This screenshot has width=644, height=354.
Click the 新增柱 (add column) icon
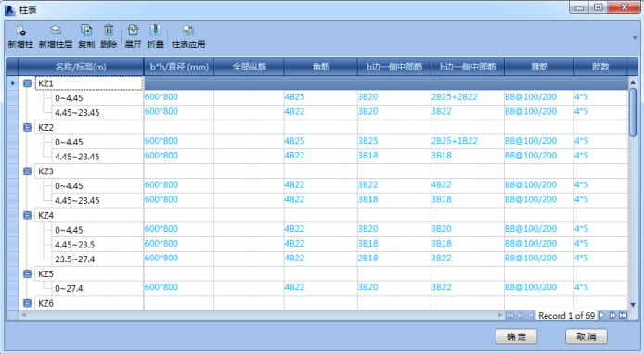point(20,31)
